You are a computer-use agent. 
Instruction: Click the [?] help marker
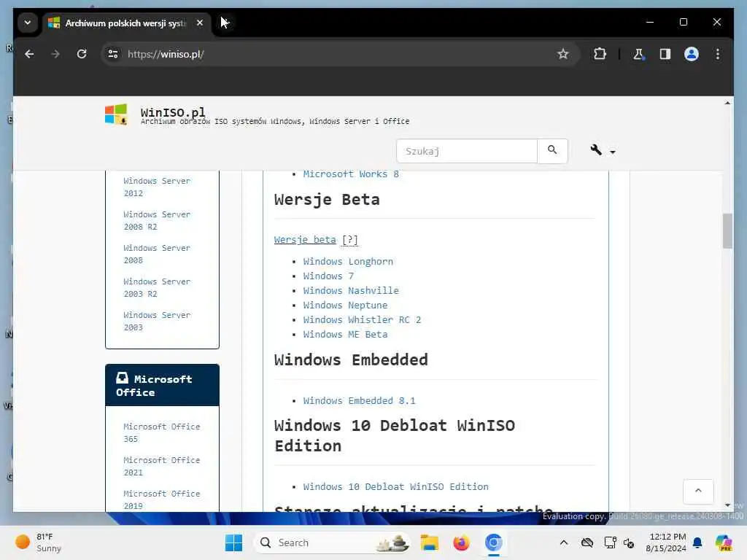(x=349, y=239)
